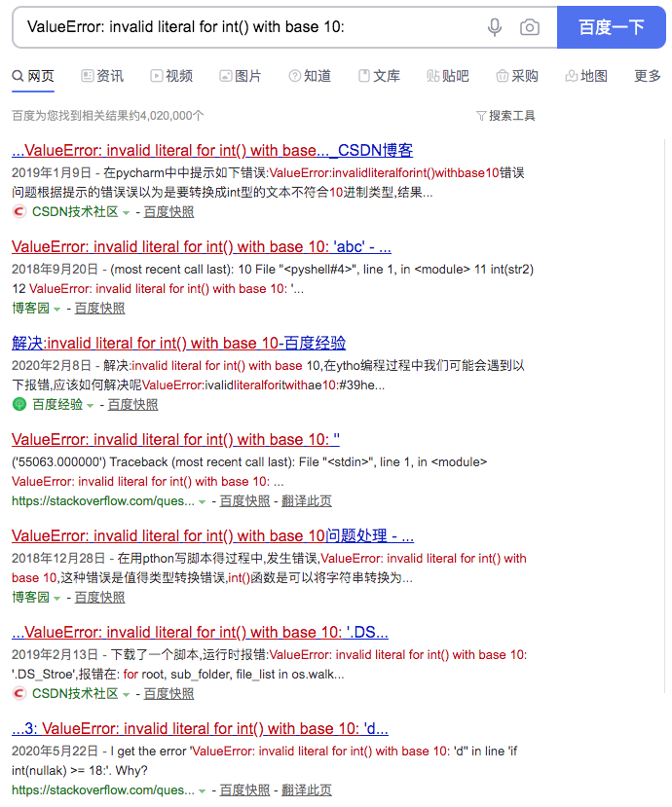Click 翻译此页 for the 55063.000000 result
Viewport: 672px width, 807px height.
(307, 500)
